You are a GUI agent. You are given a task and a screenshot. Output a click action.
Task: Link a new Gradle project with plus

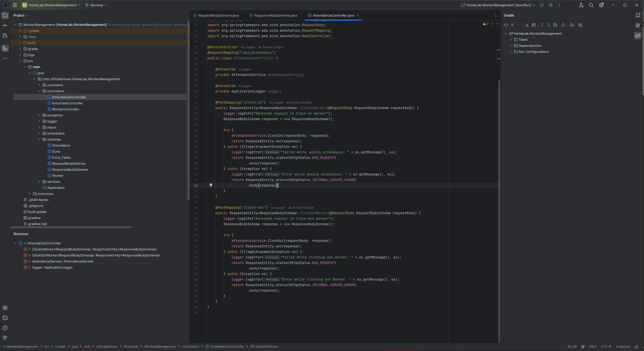(512, 25)
